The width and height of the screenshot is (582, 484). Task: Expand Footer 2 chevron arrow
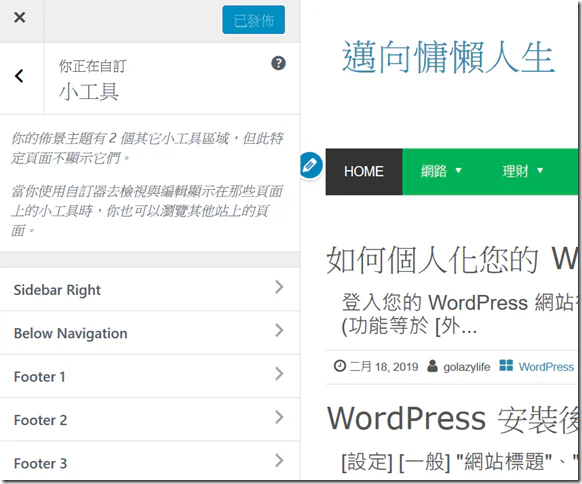point(279,418)
